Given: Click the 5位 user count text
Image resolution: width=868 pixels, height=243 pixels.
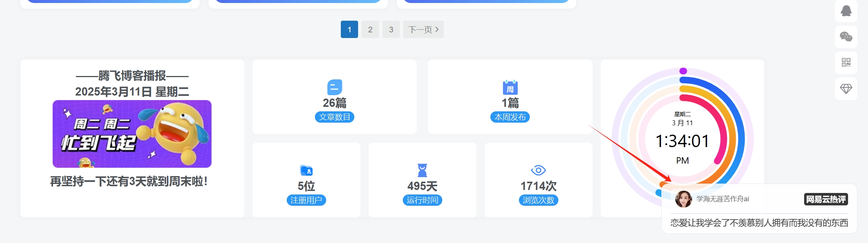Looking at the screenshot, I should coord(306,186).
